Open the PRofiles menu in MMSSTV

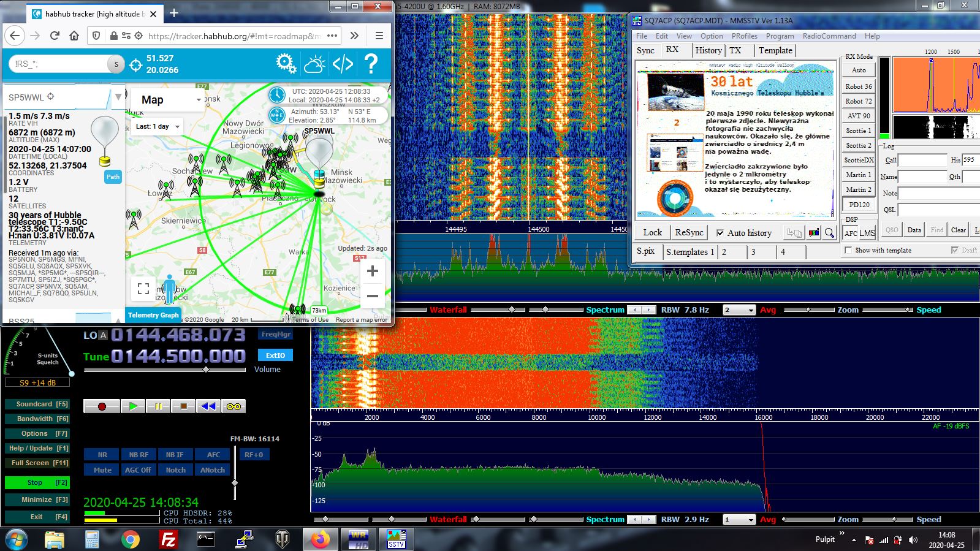pos(745,36)
